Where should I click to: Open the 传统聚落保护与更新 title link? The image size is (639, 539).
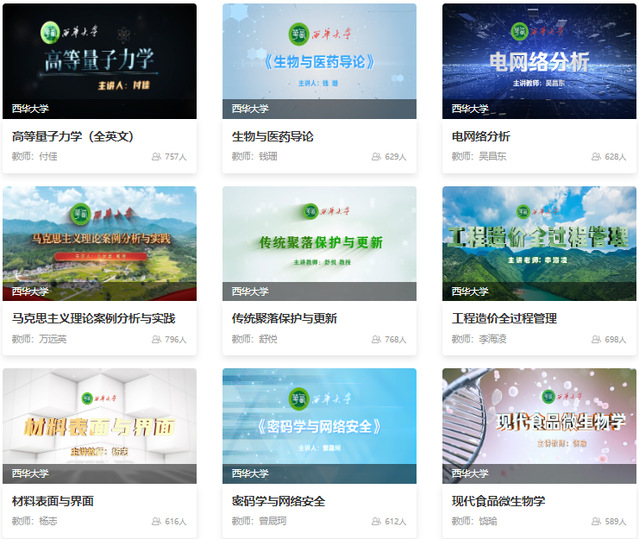284,318
